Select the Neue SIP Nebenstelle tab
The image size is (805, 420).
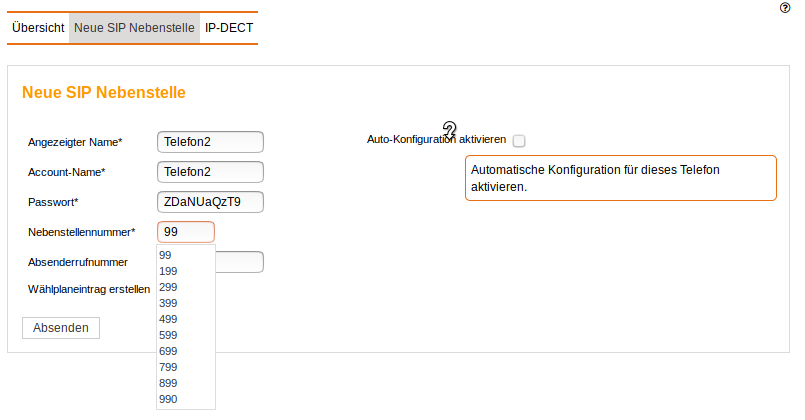pyautogui.click(x=134, y=28)
